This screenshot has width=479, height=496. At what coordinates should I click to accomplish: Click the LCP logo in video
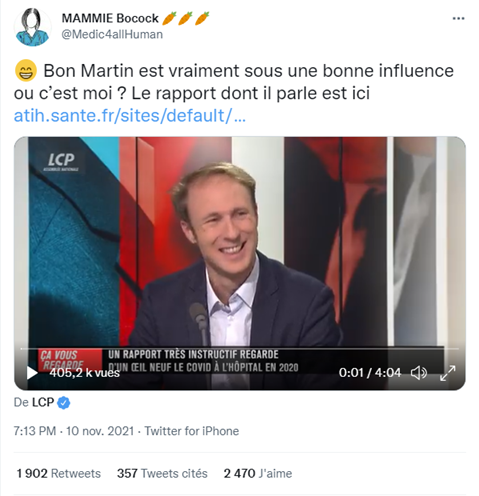tap(61, 162)
